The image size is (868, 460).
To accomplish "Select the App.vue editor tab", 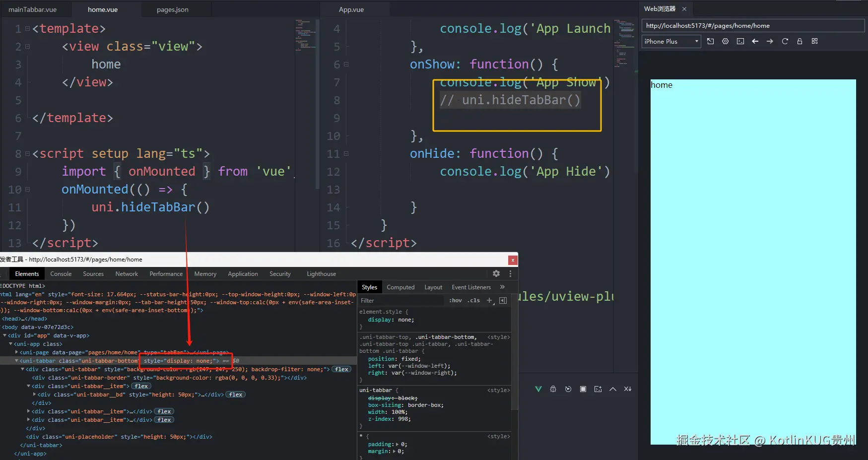I will coord(351,9).
